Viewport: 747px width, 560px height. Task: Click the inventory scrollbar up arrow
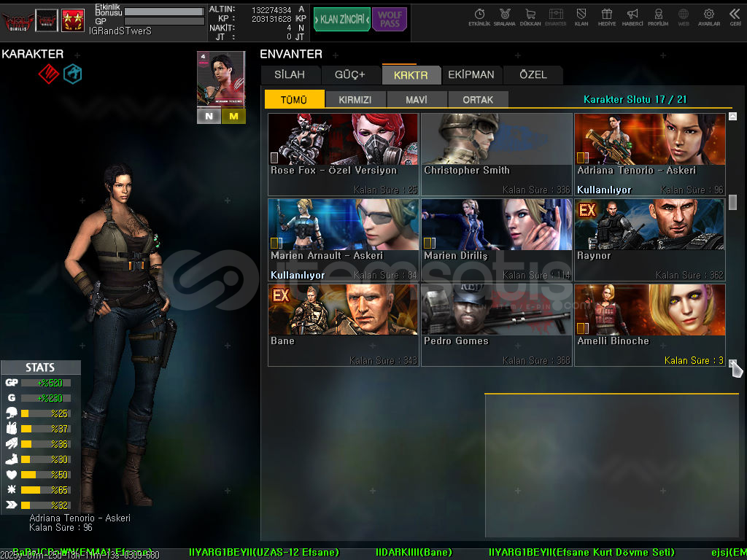[732, 116]
